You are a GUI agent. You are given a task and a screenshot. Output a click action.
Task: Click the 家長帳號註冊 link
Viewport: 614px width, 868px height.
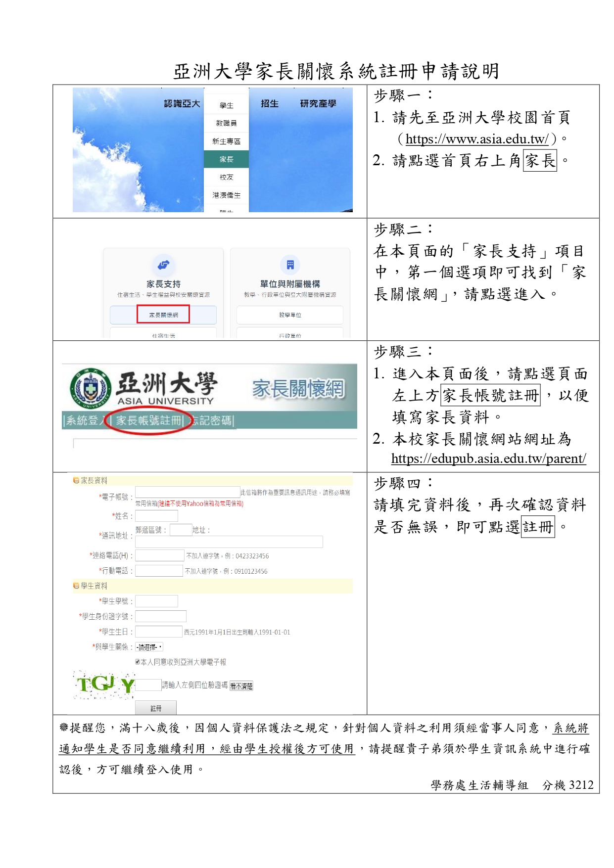(x=149, y=420)
